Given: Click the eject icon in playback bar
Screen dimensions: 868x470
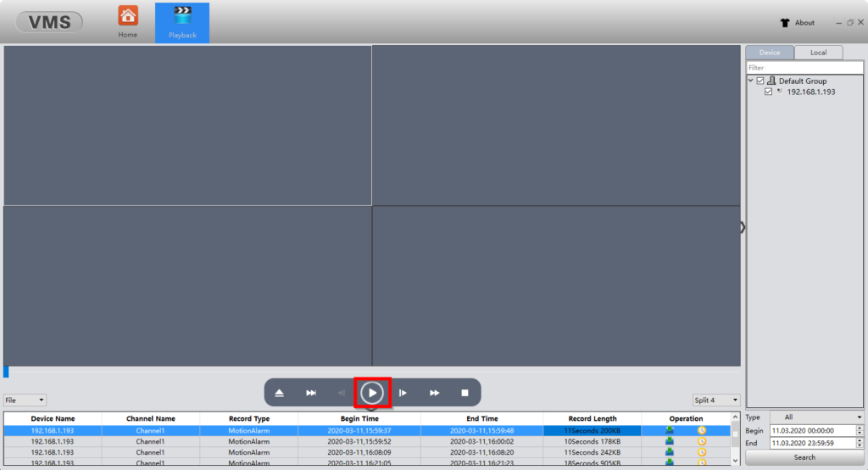Looking at the screenshot, I should click(280, 393).
